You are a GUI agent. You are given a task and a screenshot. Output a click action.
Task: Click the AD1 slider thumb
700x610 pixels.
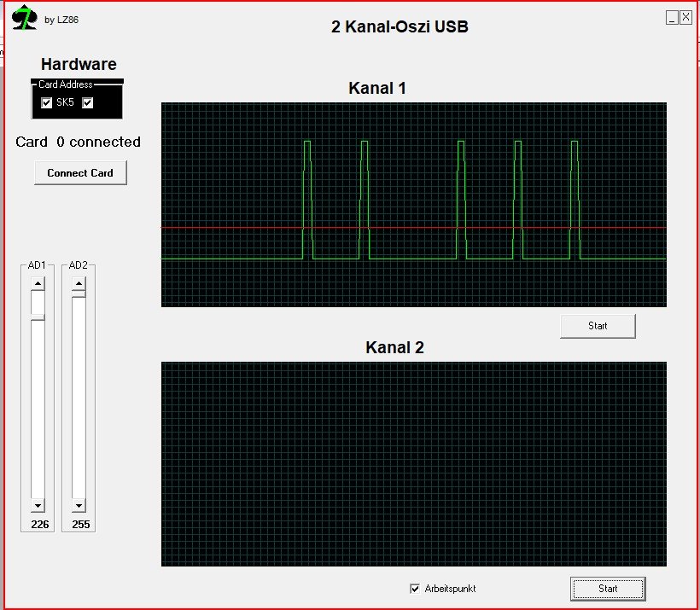click(38, 317)
